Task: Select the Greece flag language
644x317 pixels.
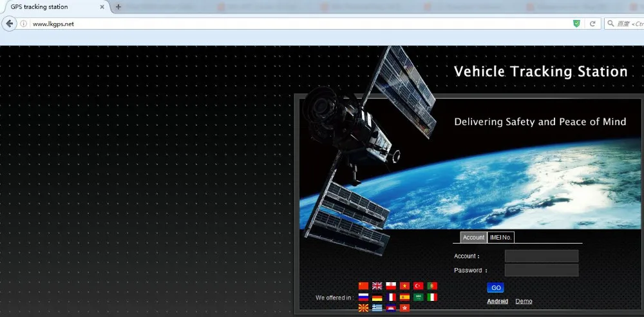Action: (377, 307)
